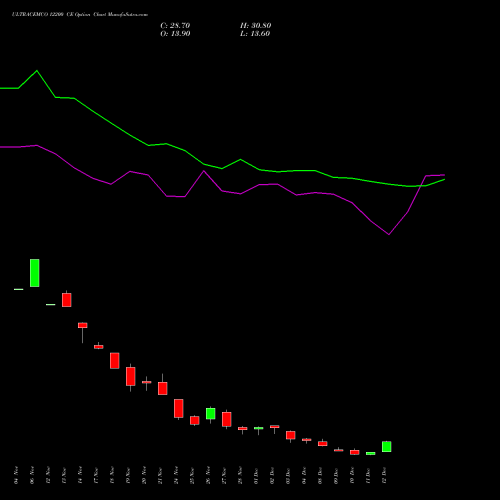Image resolution: width=500 pixels, height=500 pixels.
Task: Click the red candle on 18 Nov
Action: [115, 360]
